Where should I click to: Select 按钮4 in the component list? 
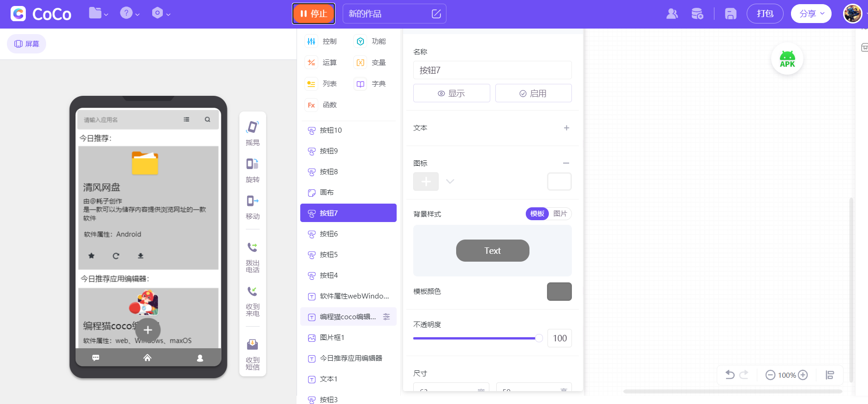(x=348, y=275)
